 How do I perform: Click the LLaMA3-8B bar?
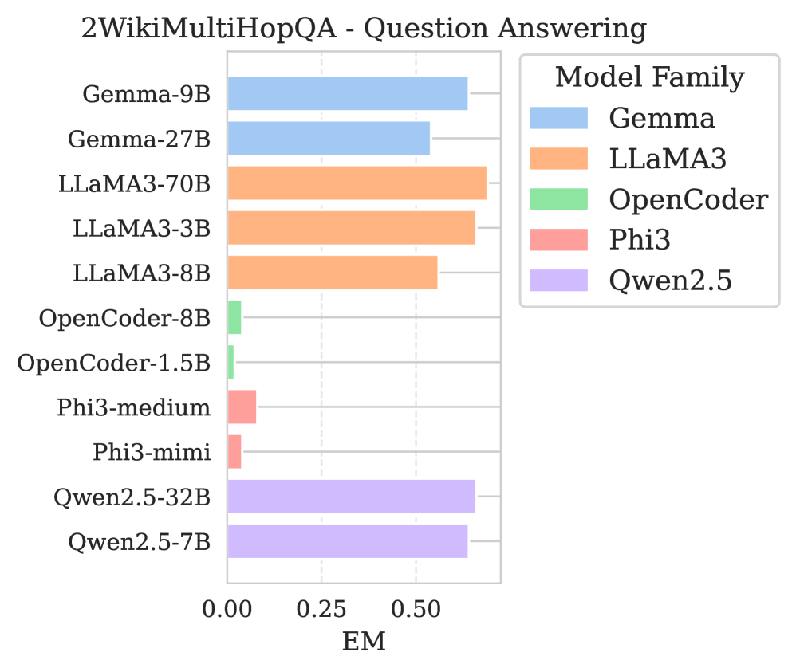click(x=333, y=273)
